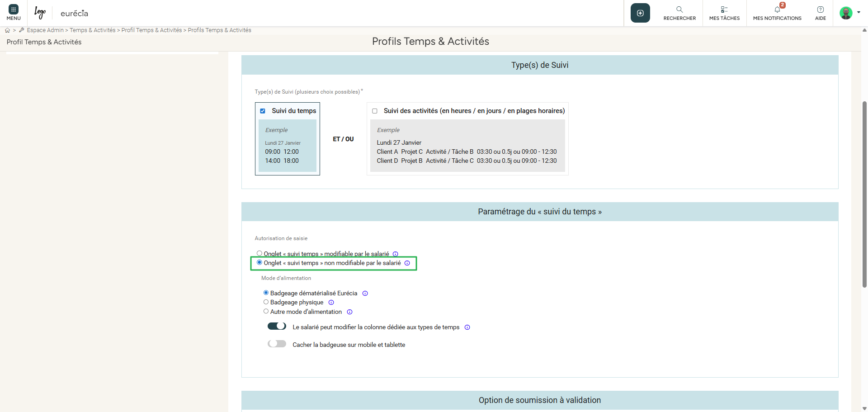This screenshot has width=868, height=412.
Task: Uncheck the Suivi du temps checkbox
Action: point(263,111)
